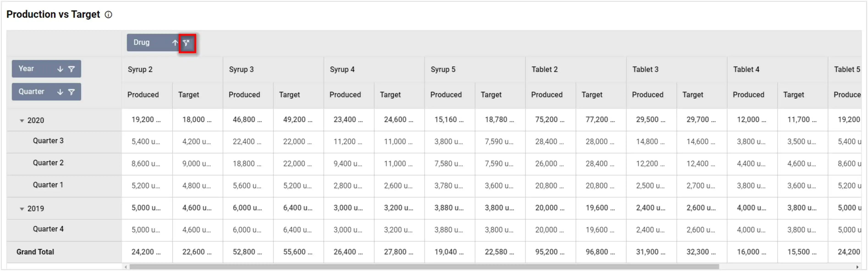Viewport: 868px width, 271px height.
Task: Clear the filter on the Drug field
Action: 187,43
